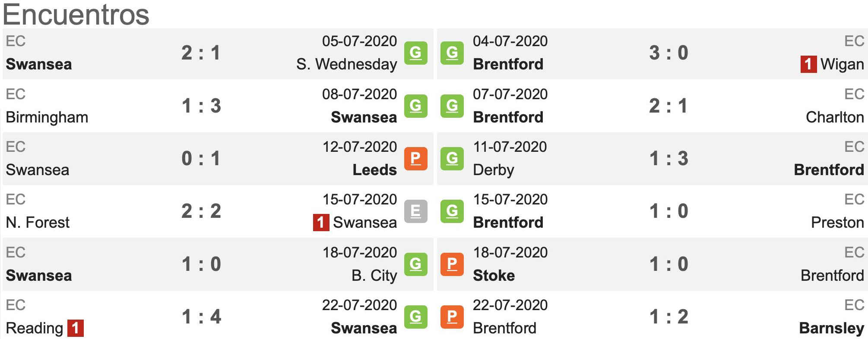Click Reading's red card indicator
Image resolution: width=868 pixels, height=339 pixels.
point(76,328)
